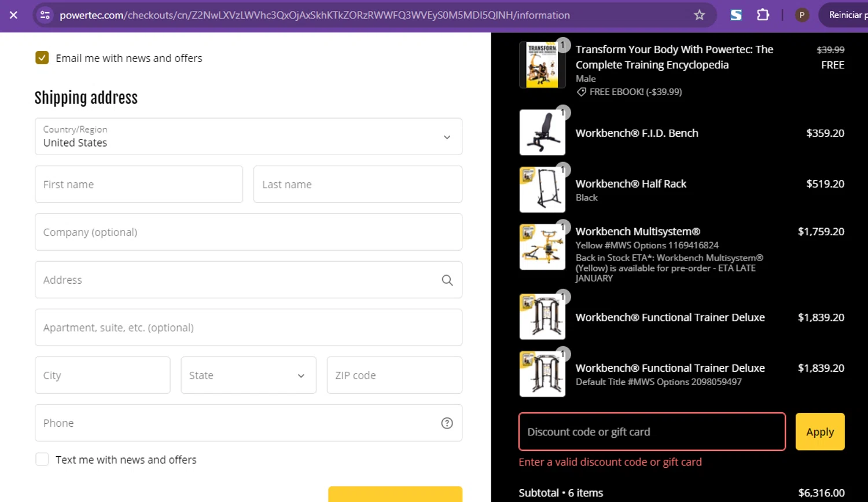Screen dimensions: 868x502
Task: Focus the Last name field
Action: [358, 184]
